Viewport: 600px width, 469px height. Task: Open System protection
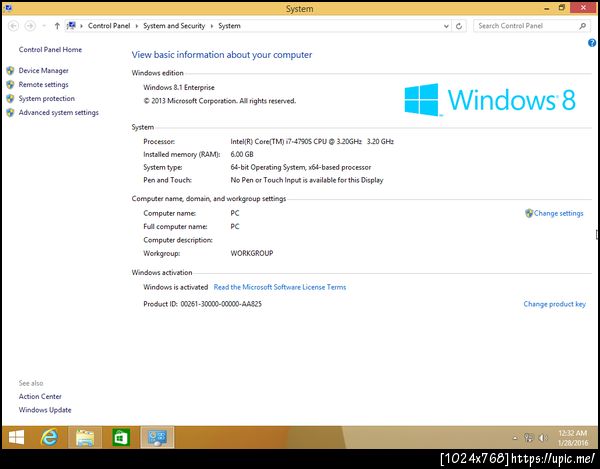point(47,98)
